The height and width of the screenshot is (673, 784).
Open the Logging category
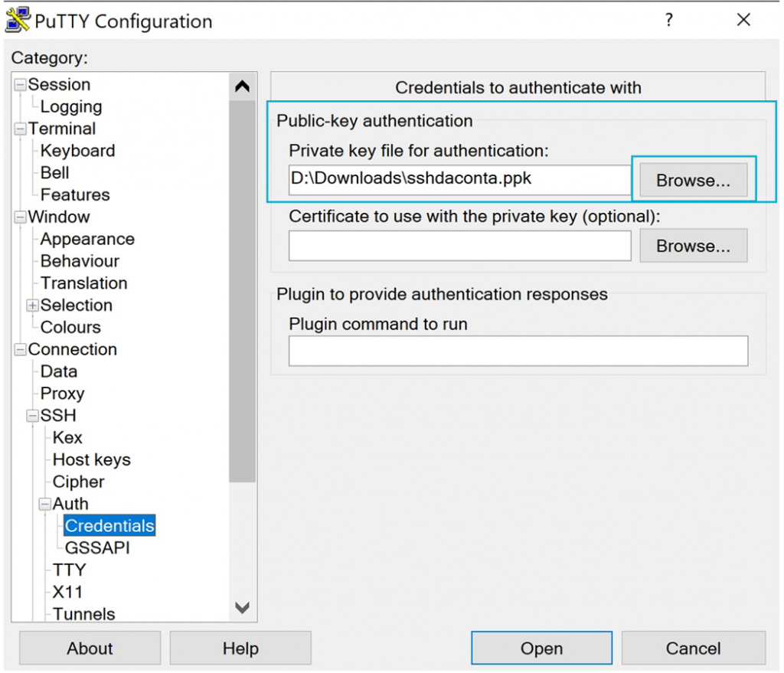tap(71, 106)
